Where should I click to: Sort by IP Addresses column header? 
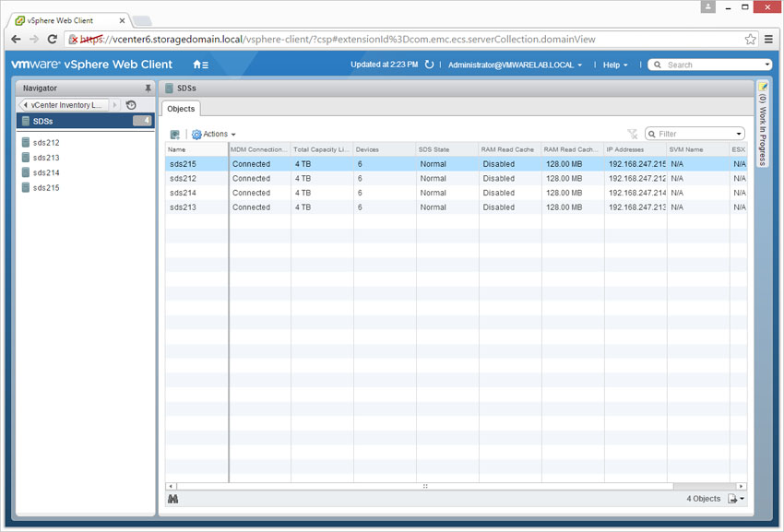[x=635, y=149]
